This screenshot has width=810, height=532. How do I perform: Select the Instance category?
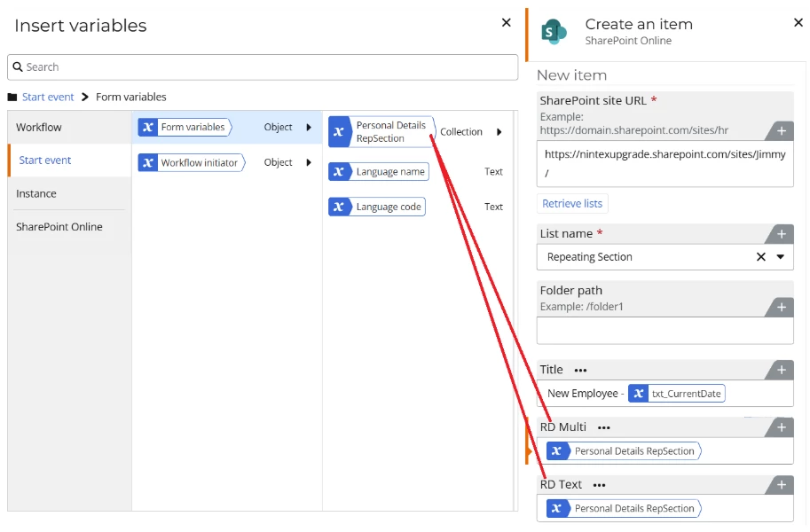pyautogui.click(x=69, y=193)
